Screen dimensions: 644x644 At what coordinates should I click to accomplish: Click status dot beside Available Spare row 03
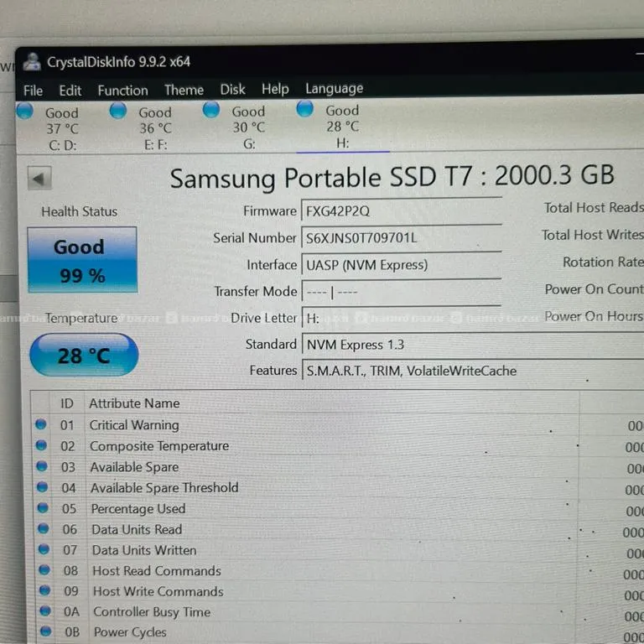(42, 465)
